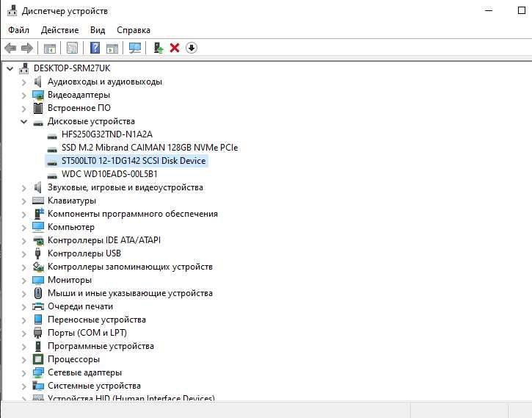Select the Компьютер category label
The image size is (532, 418).
71,227
